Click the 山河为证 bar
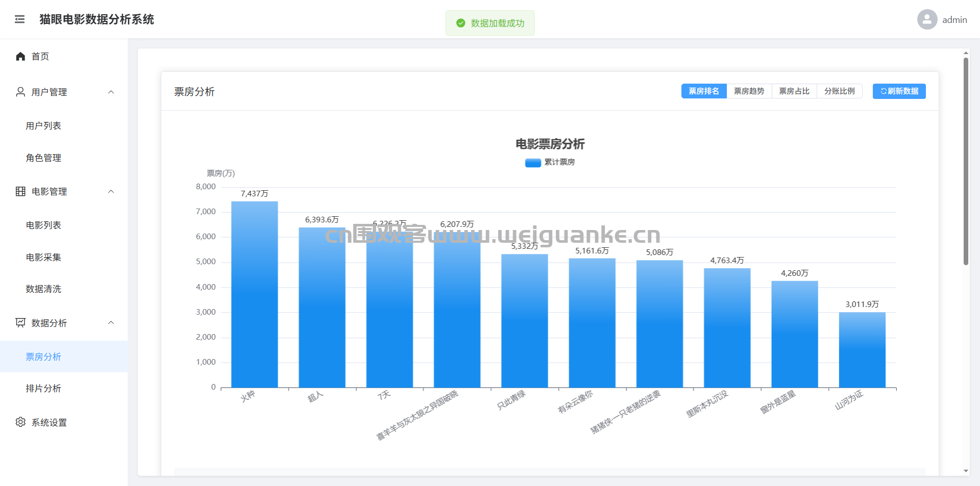The image size is (980, 486). point(862,350)
